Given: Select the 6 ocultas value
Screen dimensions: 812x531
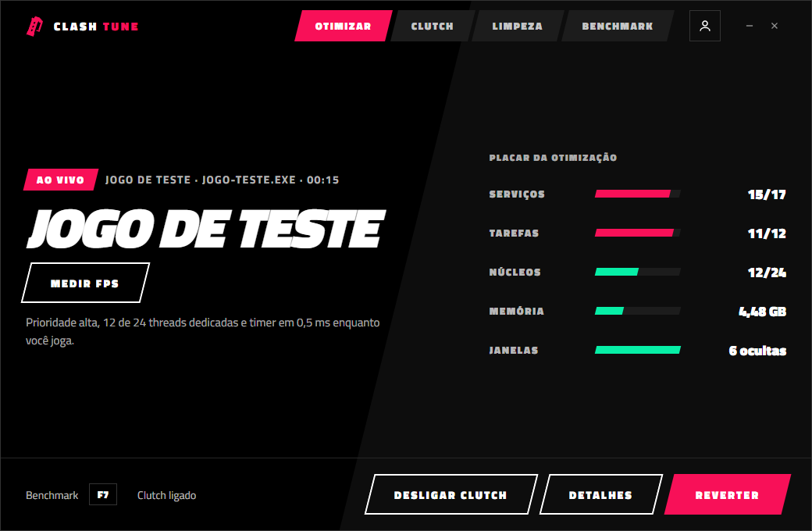Looking at the screenshot, I should 757,351.
